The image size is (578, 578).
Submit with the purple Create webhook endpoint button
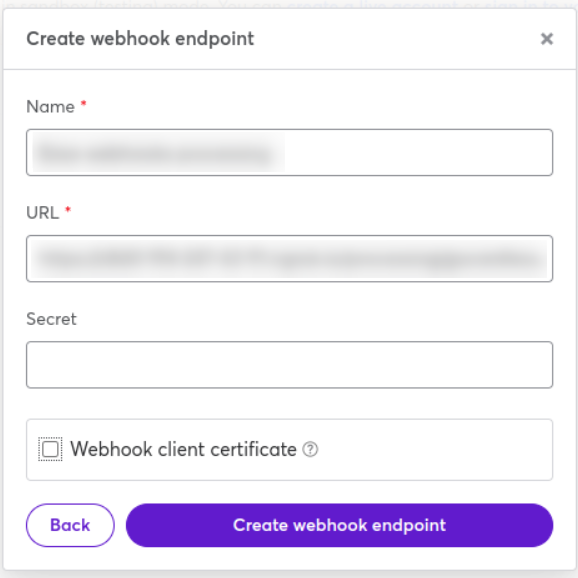click(x=340, y=525)
